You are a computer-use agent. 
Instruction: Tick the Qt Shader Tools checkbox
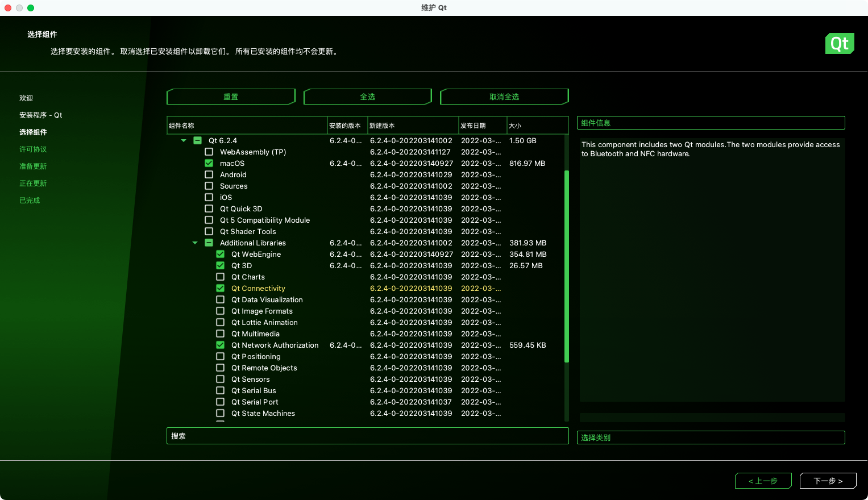[x=209, y=231]
